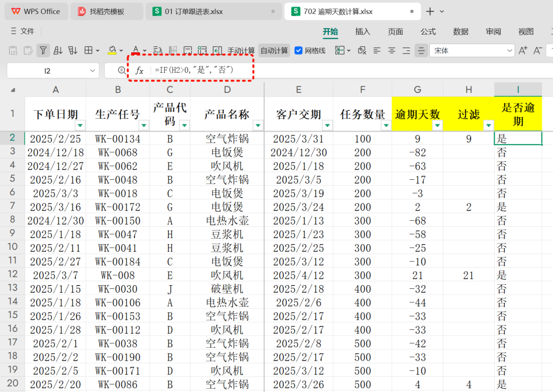Open the borders dropdown arrow
The height and width of the screenshot is (392, 553).
98,51
